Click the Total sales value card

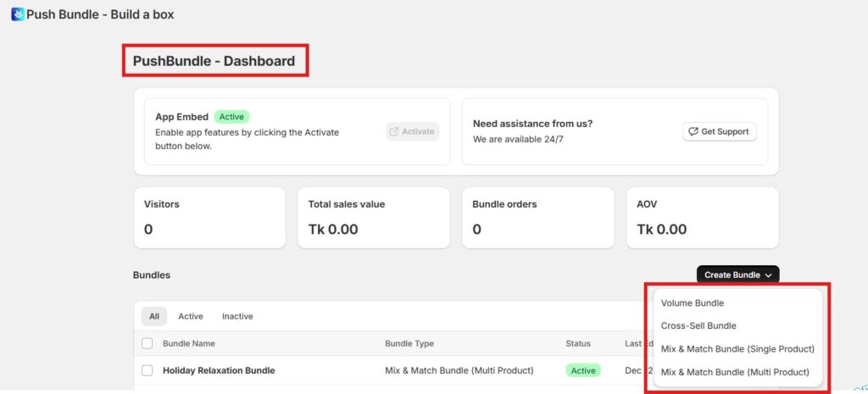click(x=374, y=218)
